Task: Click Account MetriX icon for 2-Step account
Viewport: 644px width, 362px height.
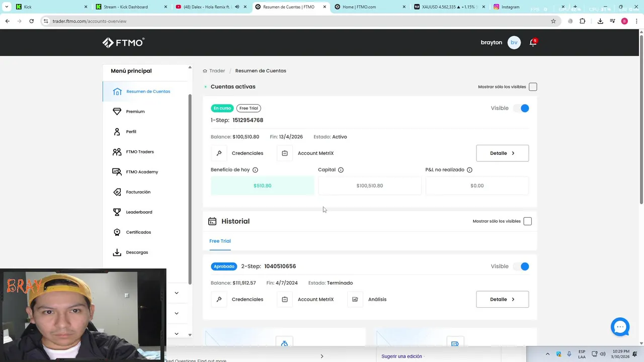Action: click(285, 300)
